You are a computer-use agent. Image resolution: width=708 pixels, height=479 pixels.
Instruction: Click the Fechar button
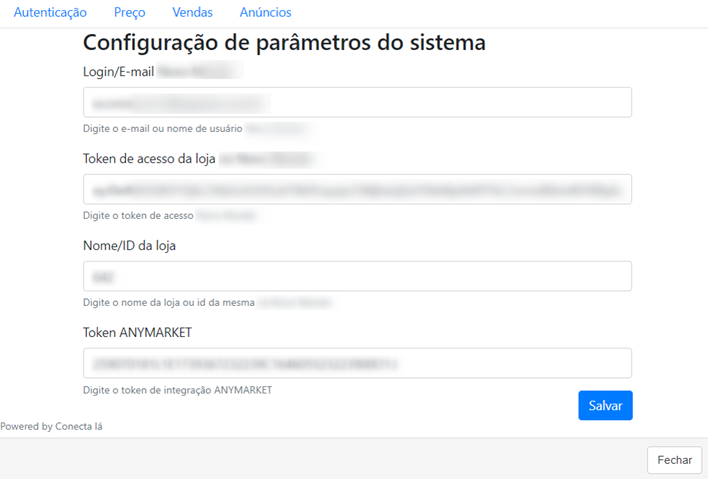pos(674,460)
